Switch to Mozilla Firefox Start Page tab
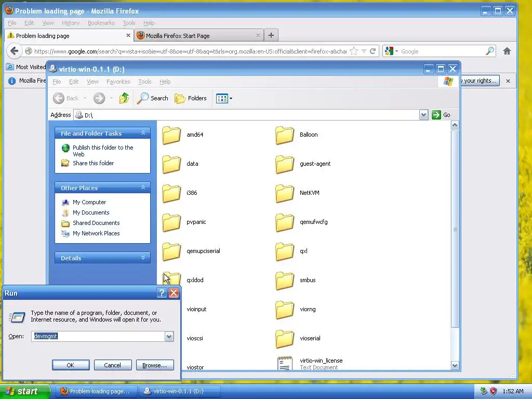Viewport: 532px width, 399px height. (x=199, y=35)
